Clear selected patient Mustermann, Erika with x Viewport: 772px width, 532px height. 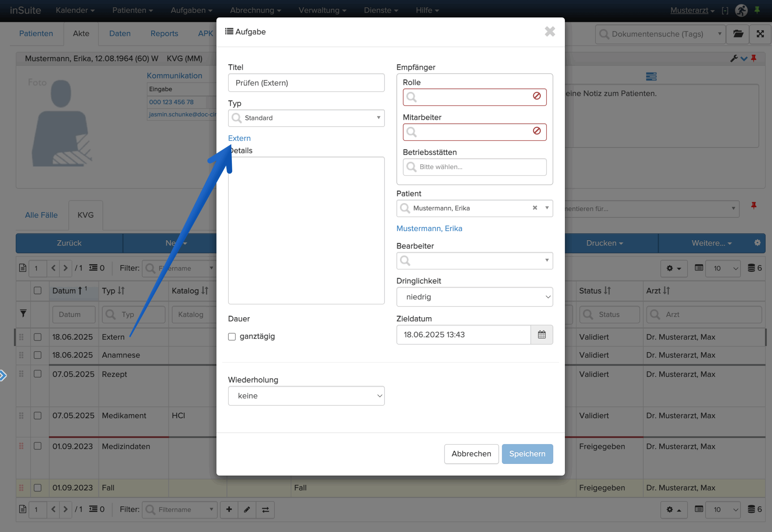point(535,208)
